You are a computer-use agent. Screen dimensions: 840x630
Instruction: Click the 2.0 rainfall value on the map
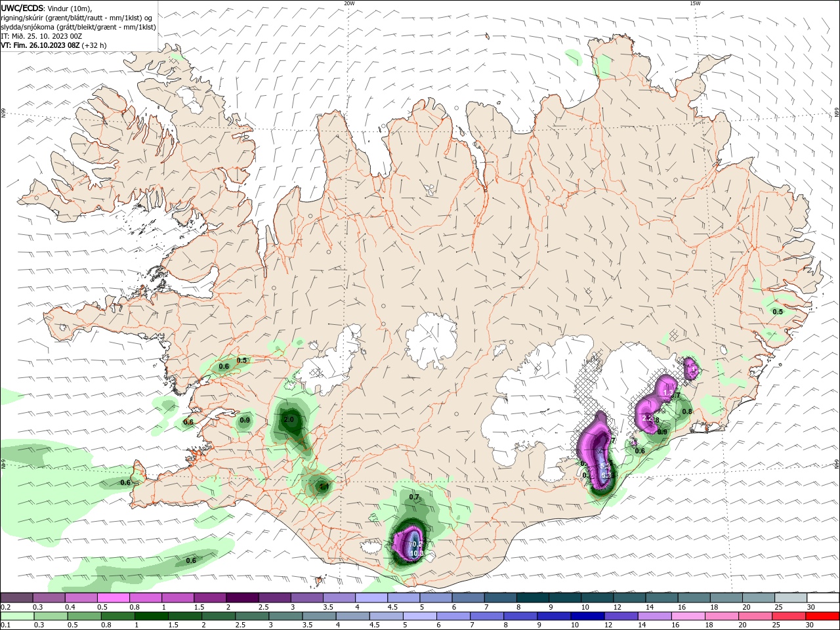click(x=289, y=419)
